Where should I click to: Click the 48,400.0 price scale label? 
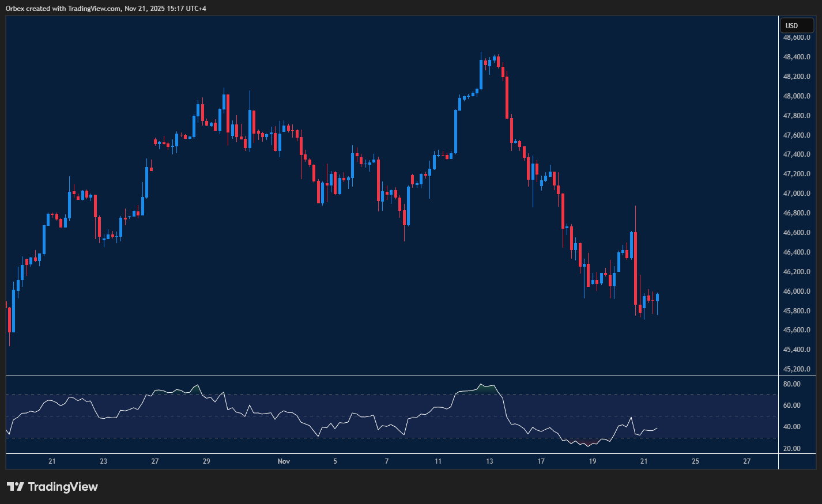[x=796, y=57]
